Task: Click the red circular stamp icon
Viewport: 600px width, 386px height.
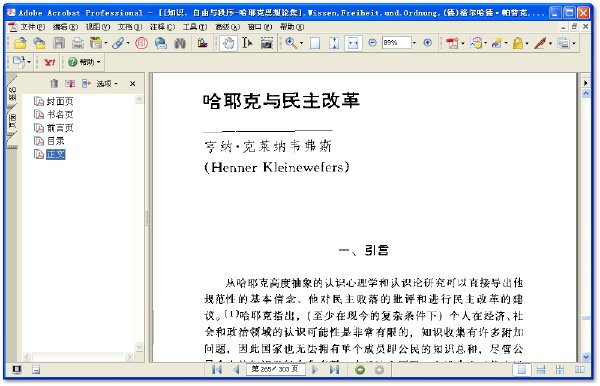Action: pos(141,43)
